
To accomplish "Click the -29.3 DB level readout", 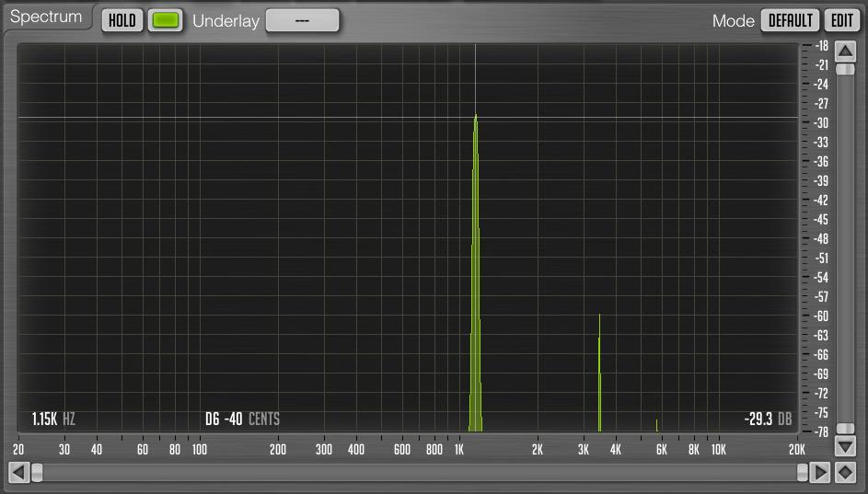I will 768,419.
